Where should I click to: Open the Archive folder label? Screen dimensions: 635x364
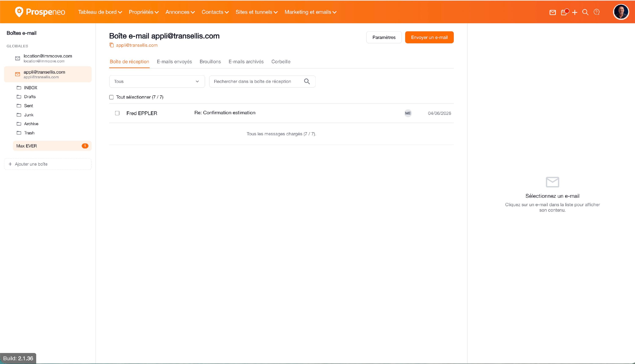tap(31, 124)
